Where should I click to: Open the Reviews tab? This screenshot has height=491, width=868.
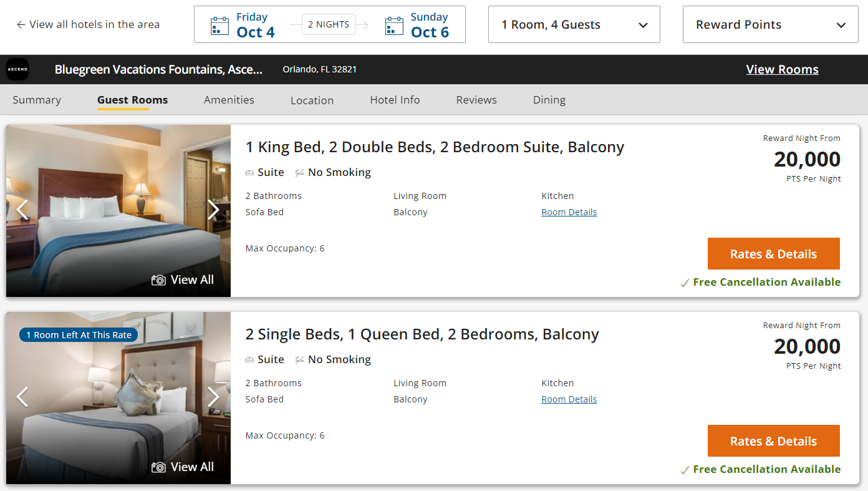coord(476,100)
